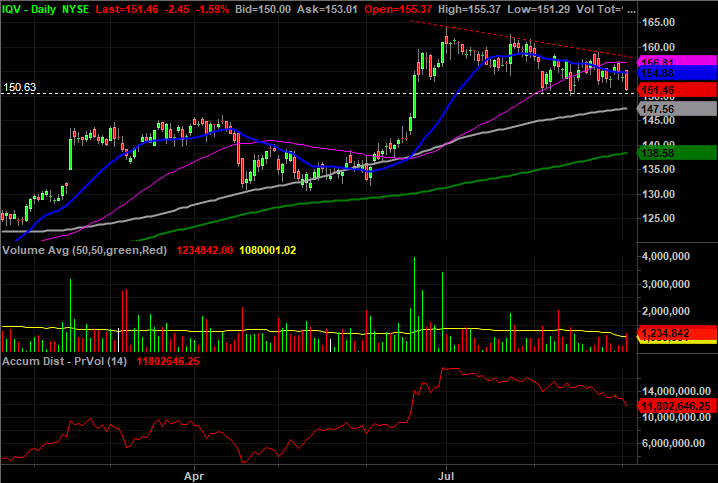Click the 14,000,000.00 axis label
The image size is (718, 483).
tap(676, 391)
